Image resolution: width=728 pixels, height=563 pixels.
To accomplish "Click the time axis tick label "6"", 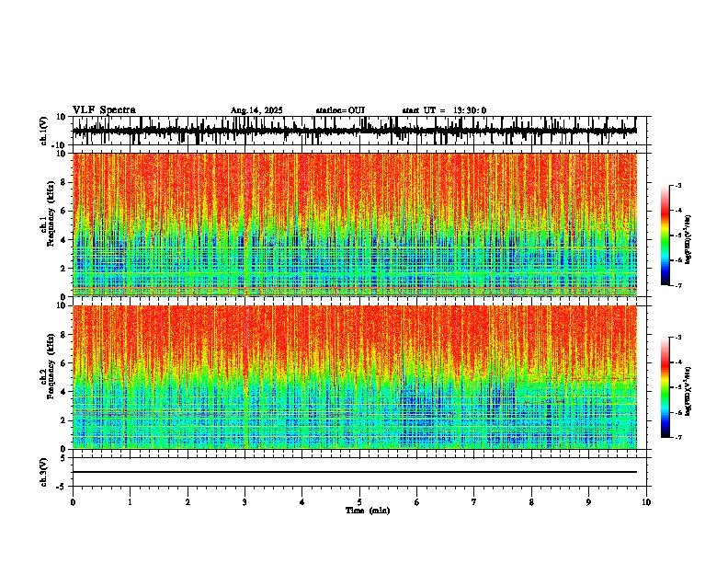I will click(x=417, y=502).
